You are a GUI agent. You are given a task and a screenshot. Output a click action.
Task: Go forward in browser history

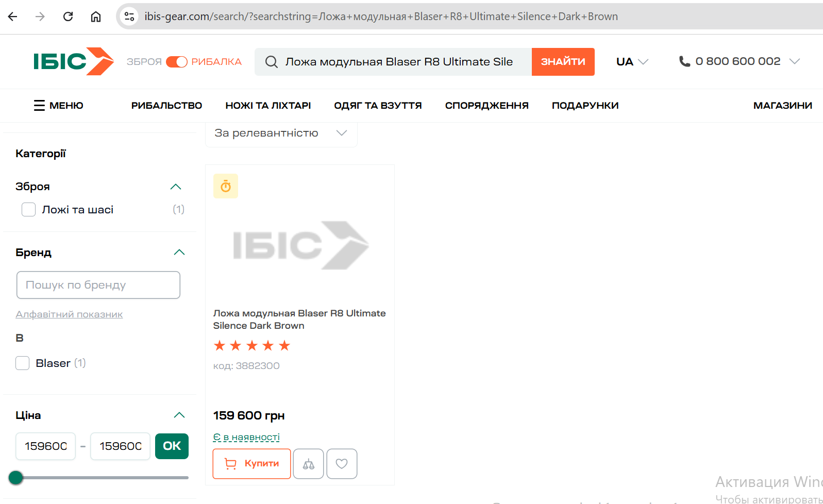(40, 16)
